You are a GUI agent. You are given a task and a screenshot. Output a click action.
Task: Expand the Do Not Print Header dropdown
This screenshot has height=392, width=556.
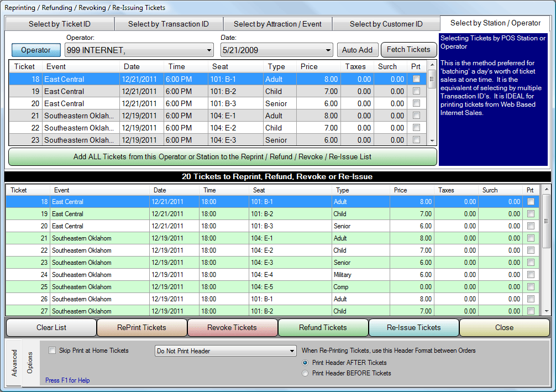pyautogui.click(x=292, y=351)
